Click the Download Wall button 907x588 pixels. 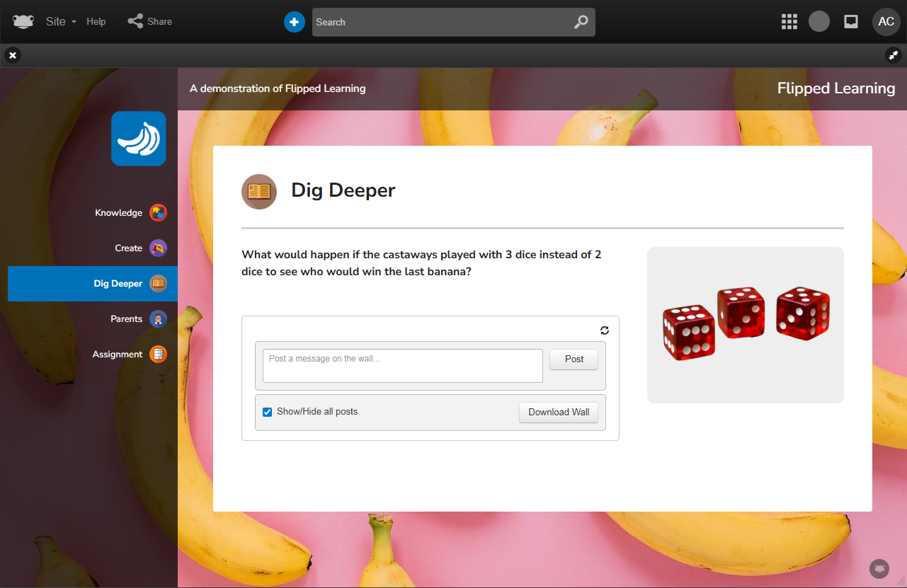click(x=558, y=413)
